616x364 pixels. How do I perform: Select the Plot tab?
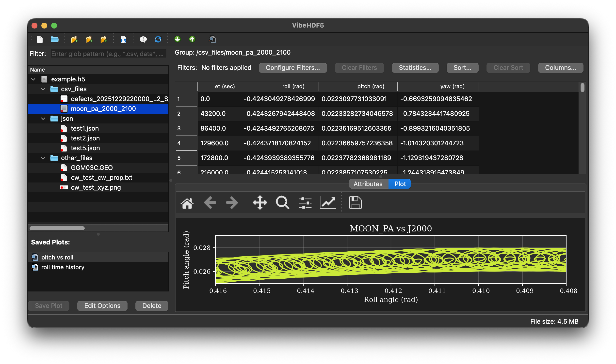(400, 184)
